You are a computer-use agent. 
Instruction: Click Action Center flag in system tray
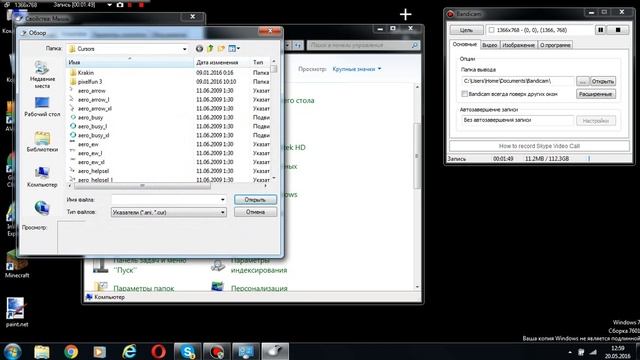(x=581, y=352)
